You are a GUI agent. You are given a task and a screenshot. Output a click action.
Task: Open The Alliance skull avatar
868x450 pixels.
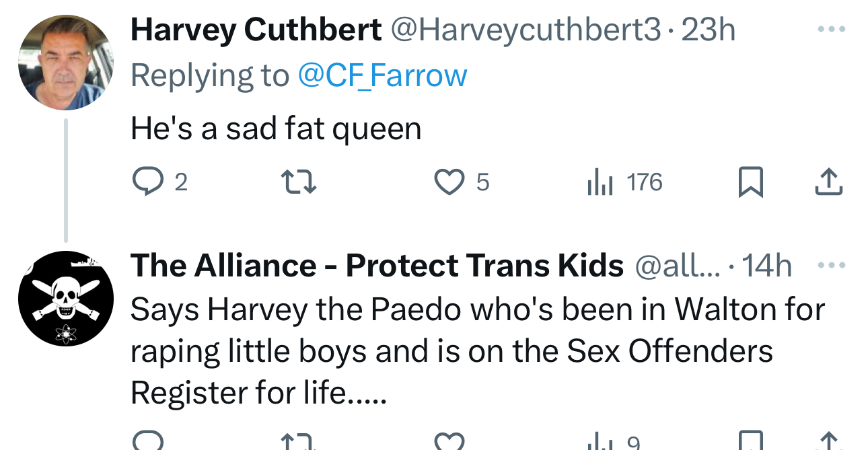[65, 299]
